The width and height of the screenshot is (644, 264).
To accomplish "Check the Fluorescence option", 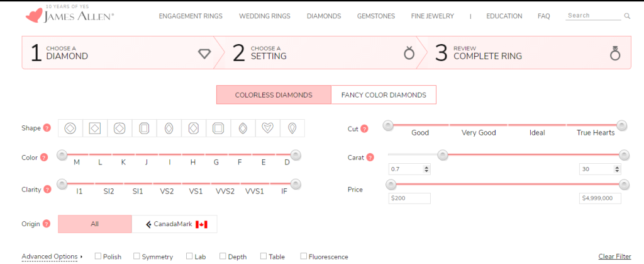I will (x=304, y=256).
